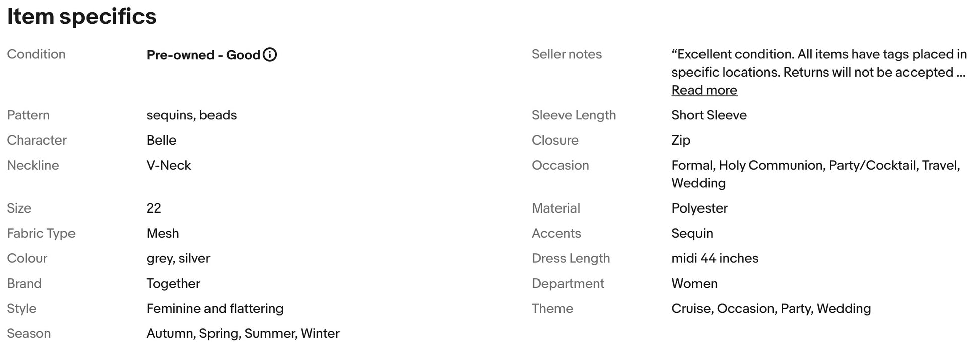Image resolution: width=980 pixels, height=350 pixels.
Task: Click the Dress Length value midi 44 inches
Action: pyautogui.click(x=715, y=258)
